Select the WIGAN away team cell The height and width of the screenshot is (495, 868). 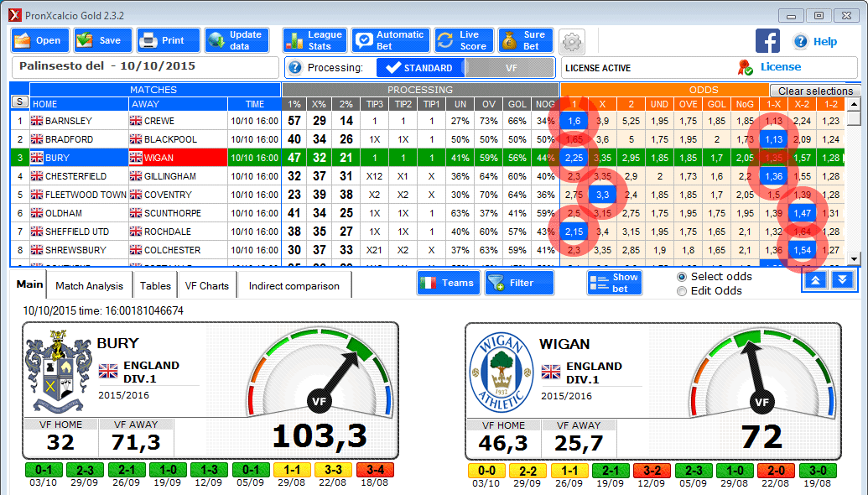click(178, 158)
